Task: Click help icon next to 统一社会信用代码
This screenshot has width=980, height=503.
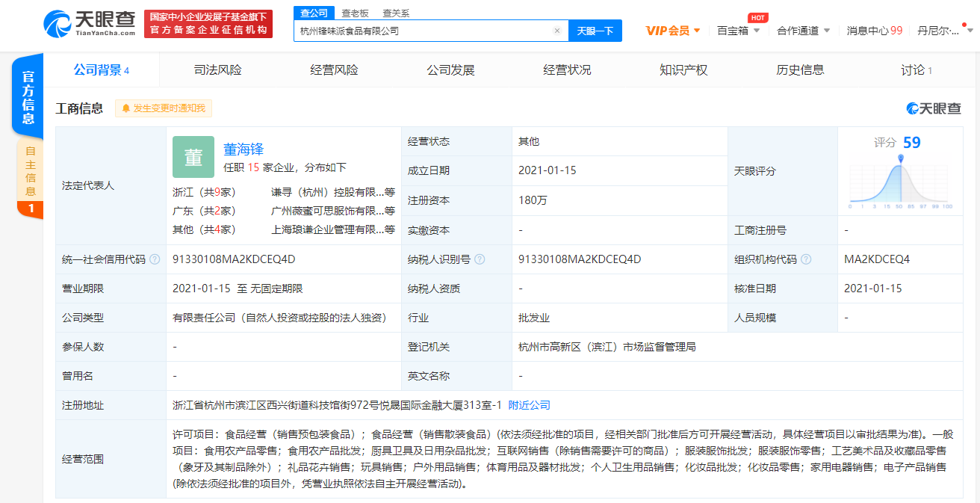Action: [x=155, y=259]
